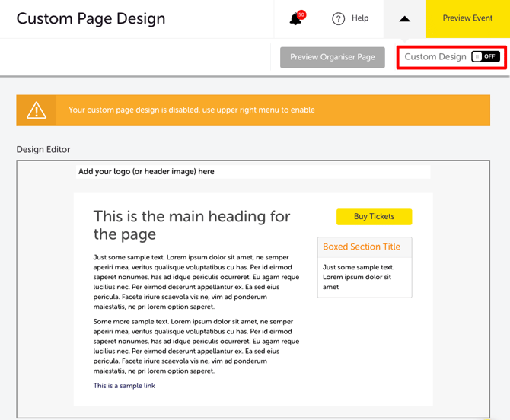Click the Custom Page Design title
510x420 pixels.
coord(91,18)
